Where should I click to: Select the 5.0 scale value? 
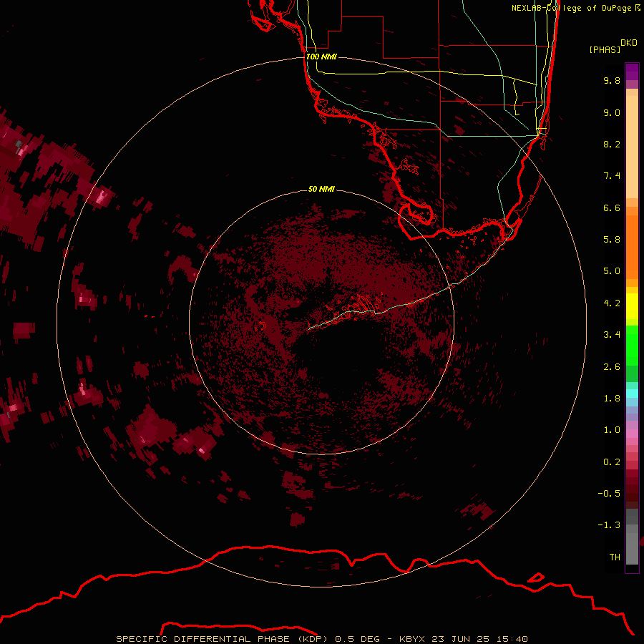click(x=612, y=271)
